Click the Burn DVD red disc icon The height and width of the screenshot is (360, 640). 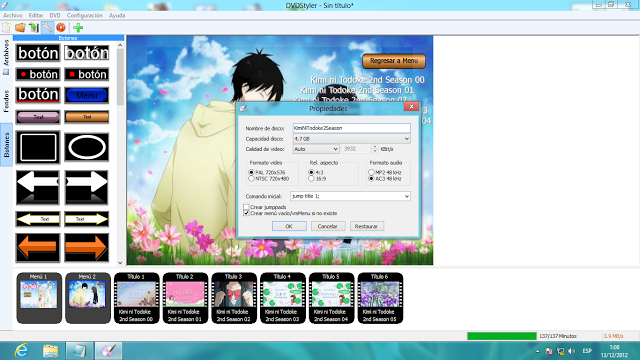tap(61, 27)
